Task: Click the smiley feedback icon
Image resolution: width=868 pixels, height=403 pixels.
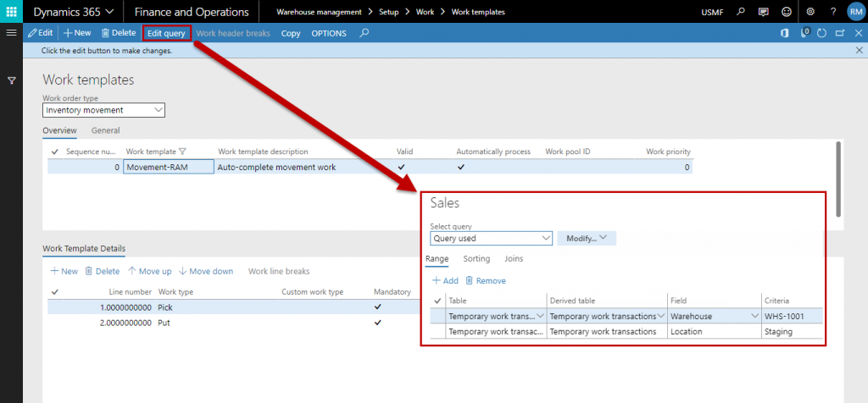Action: [786, 12]
